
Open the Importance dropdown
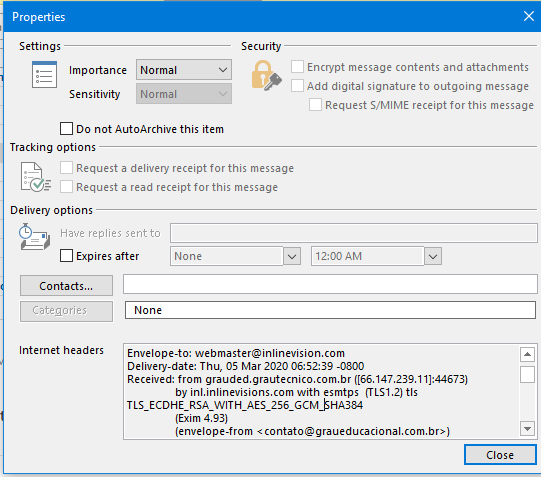[184, 70]
